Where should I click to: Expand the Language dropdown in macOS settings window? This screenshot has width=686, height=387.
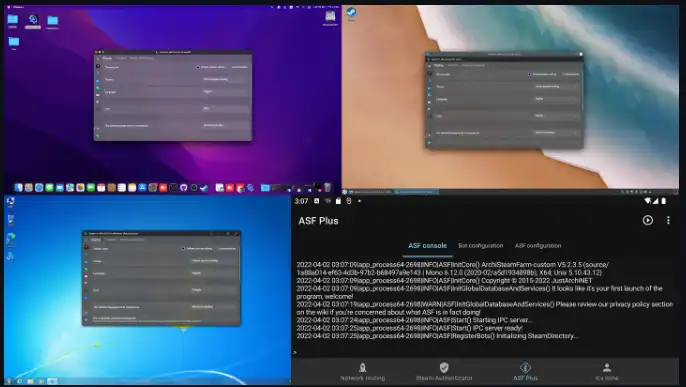[225, 92]
